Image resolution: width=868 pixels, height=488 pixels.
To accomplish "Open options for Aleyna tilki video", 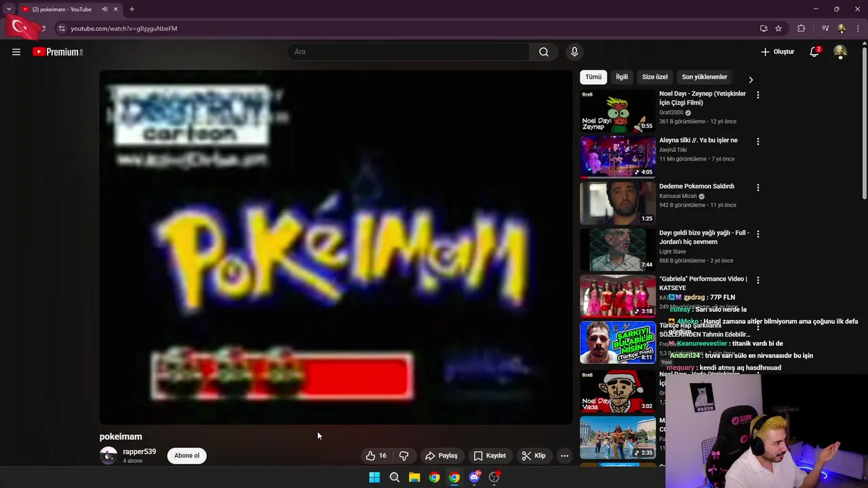I will click(758, 142).
